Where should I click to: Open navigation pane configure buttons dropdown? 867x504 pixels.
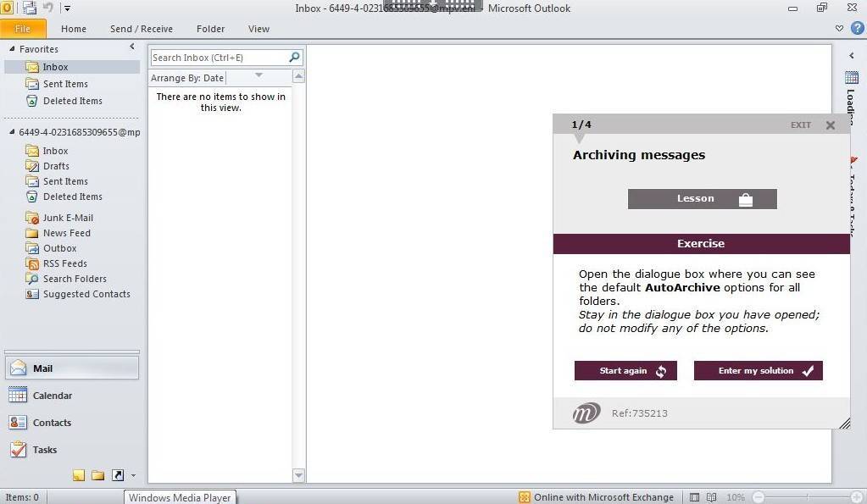tap(133, 476)
